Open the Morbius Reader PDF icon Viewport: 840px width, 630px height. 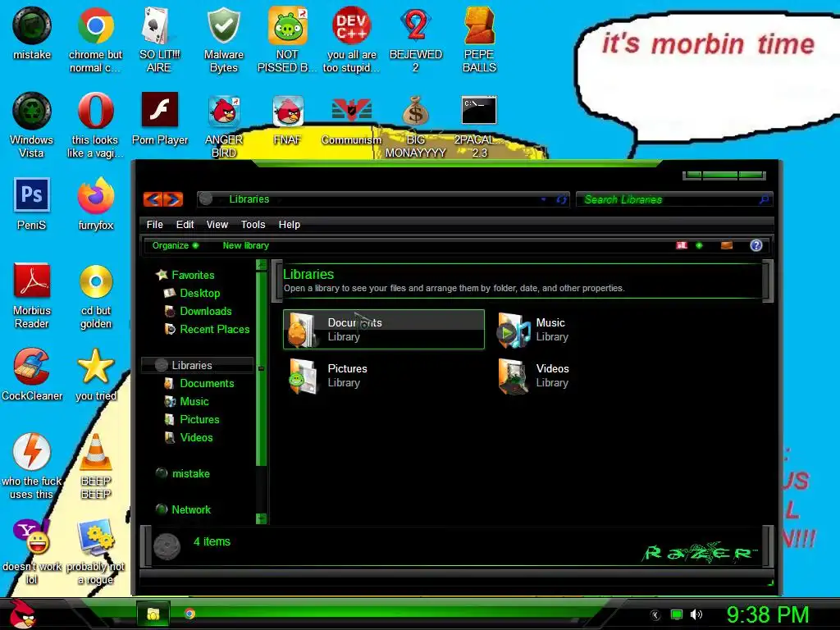click(32, 295)
